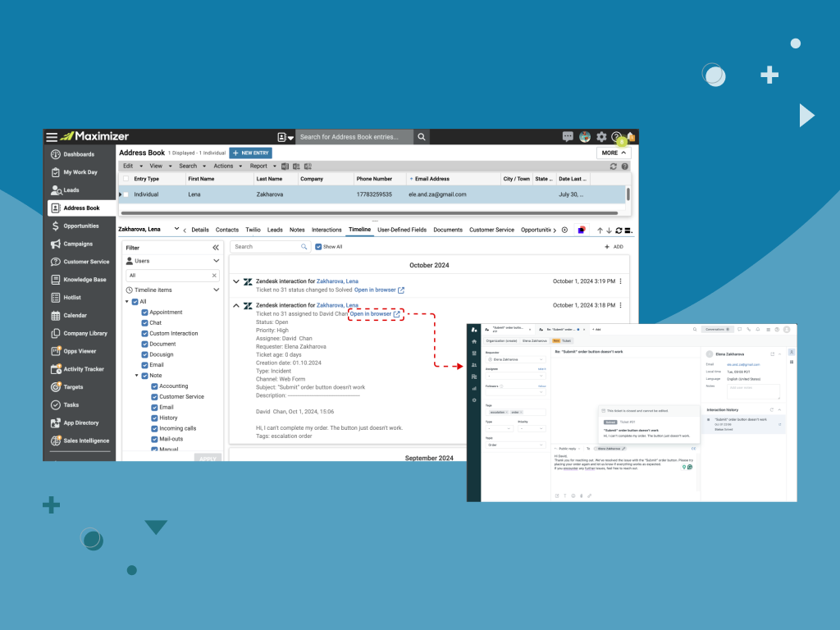Switch to the Twilio tab
This screenshot has height=630, width=840.
(253, 230)
